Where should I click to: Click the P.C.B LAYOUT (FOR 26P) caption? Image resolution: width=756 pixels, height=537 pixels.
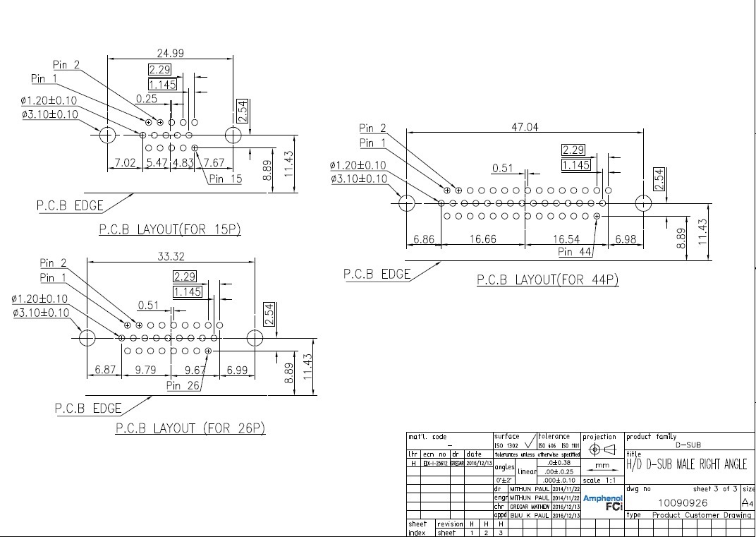click(x=190, y=428)
